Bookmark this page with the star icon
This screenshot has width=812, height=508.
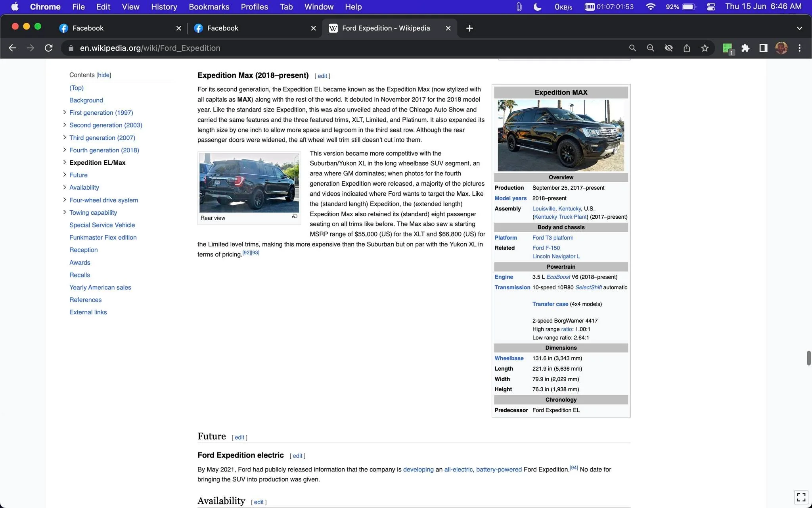705,48
